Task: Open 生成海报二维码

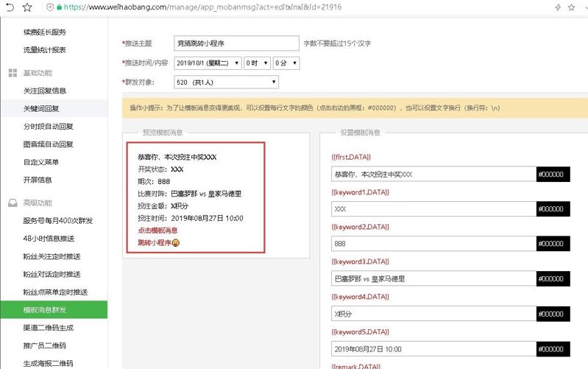Action: point(48,363)
